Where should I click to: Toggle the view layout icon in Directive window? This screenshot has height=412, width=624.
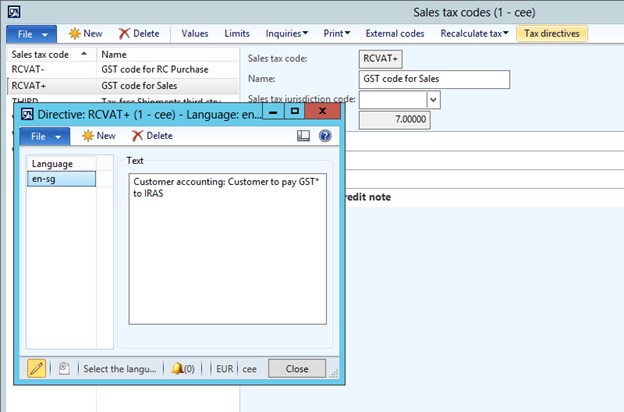[x=303, y=136]
